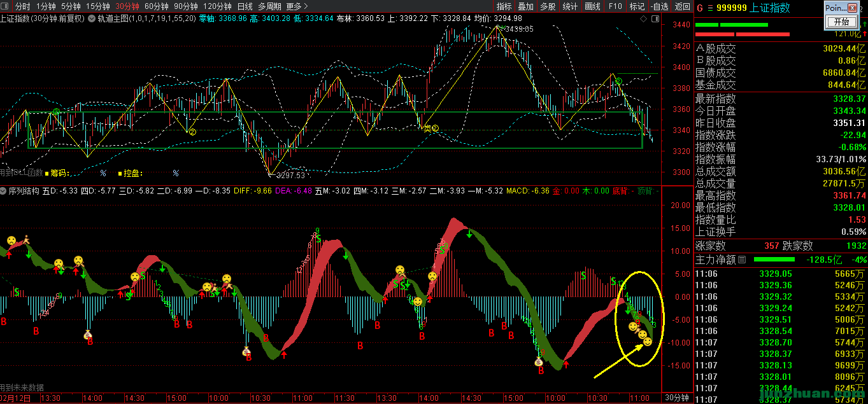The image size is (868, 404).
Task: Open the 画线 drawing tools
Action: 592,6
